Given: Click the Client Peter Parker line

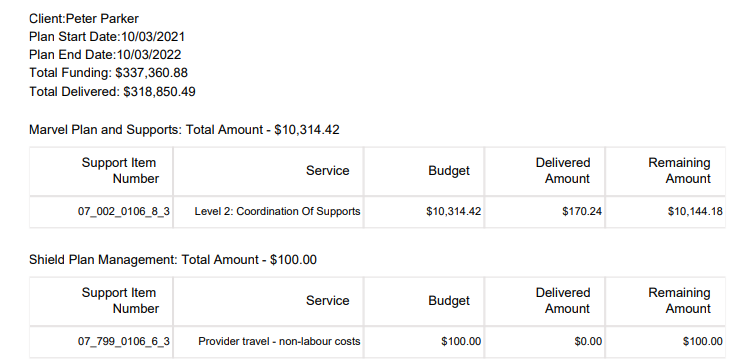Looking at the screenshot, I should point(84,19).
